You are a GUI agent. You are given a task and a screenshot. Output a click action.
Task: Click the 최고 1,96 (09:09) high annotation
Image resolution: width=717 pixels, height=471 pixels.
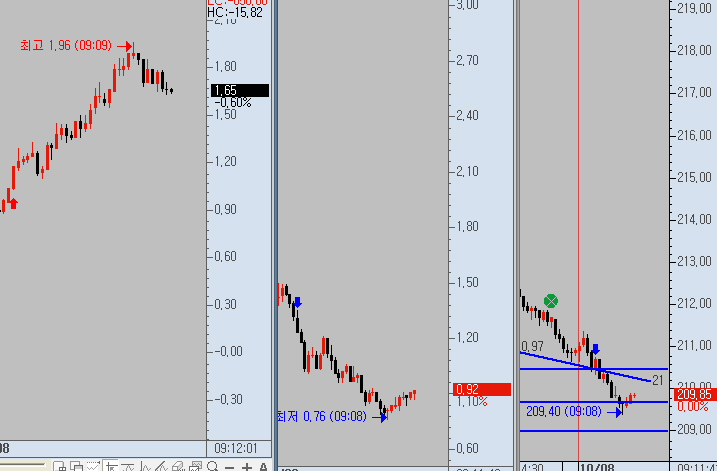tap(70, 46)
